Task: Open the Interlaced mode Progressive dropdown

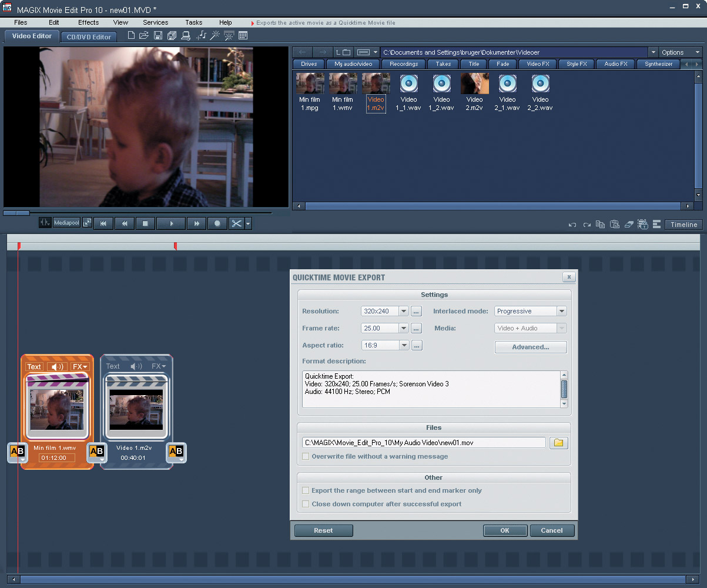Action: click(x=562, y=311)
